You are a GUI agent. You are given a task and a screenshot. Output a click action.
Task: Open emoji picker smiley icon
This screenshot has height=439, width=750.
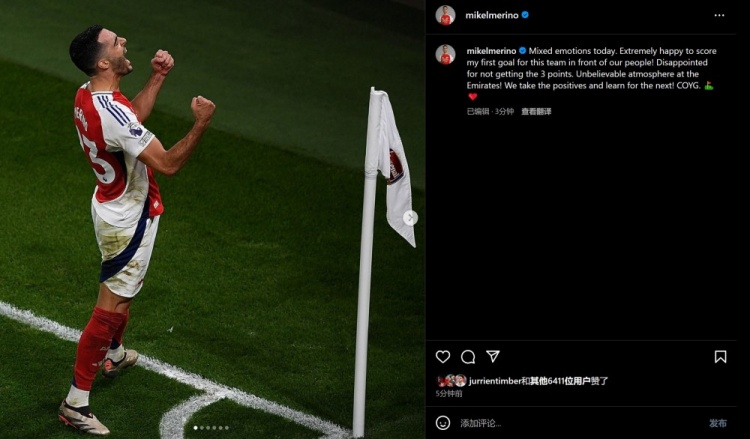[x=443, y=423]
